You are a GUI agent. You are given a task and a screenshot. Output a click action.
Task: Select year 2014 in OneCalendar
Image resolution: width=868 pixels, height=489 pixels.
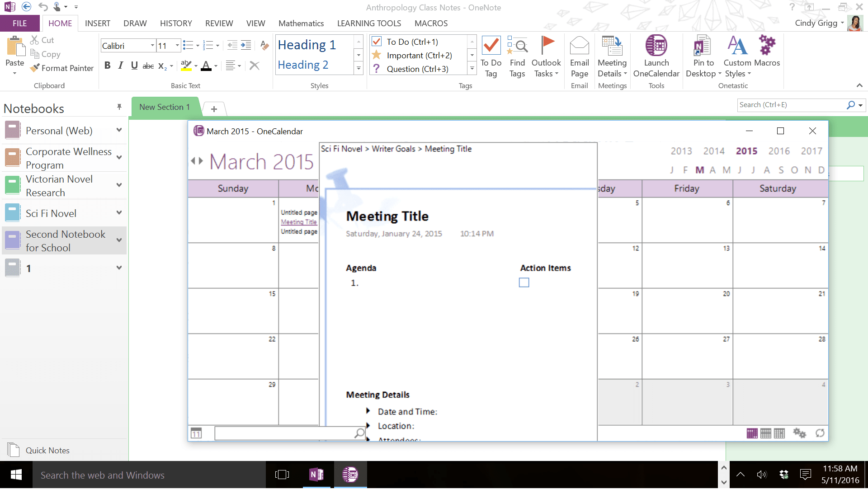(714, 151)
